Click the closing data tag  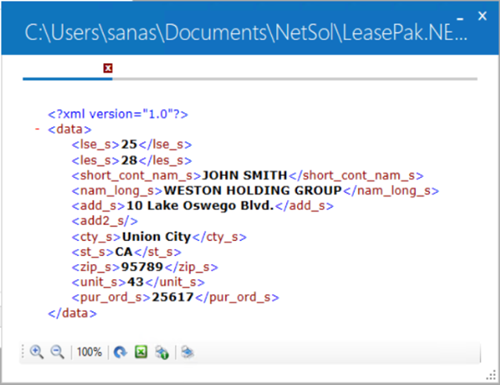pyautogui.click(x=72, y=313)
